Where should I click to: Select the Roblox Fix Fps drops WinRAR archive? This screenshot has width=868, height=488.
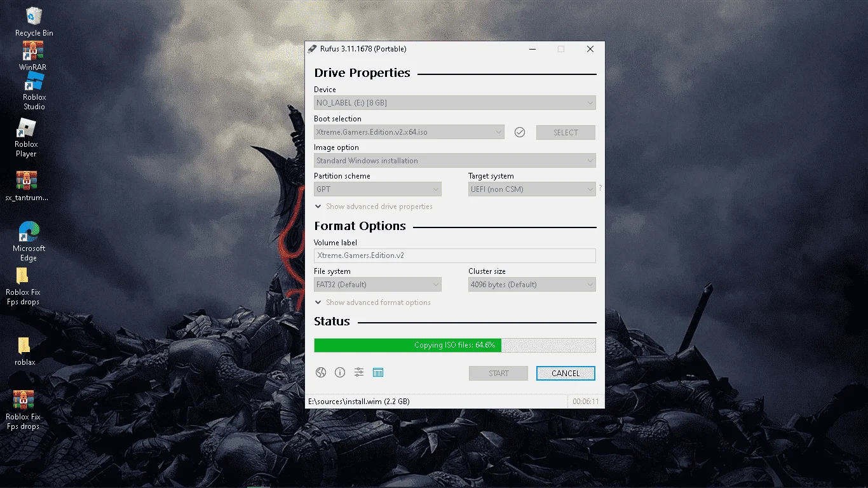tap(23, 410)
